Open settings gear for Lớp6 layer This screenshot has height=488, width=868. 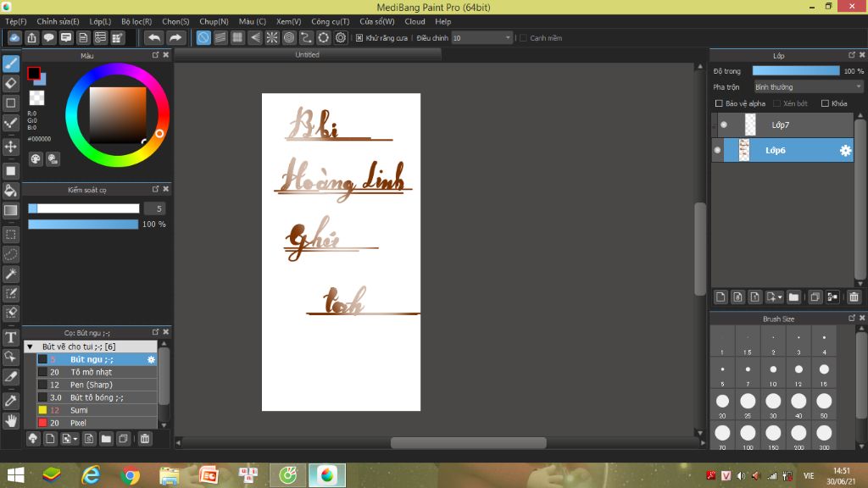845,151
